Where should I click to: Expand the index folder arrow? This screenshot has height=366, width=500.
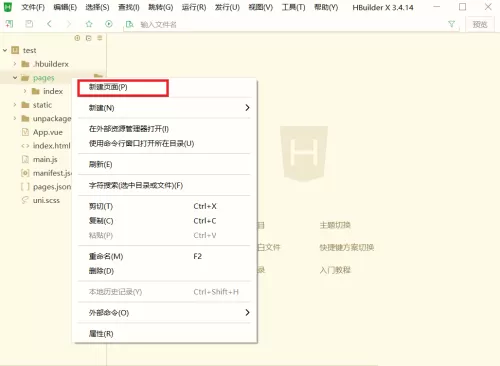(x=25, y=91)
